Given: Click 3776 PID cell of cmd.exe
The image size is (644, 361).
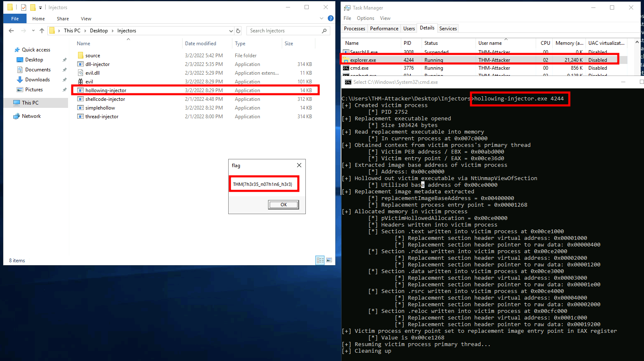Looking at the screenshot, I should [x=409, y=68].
